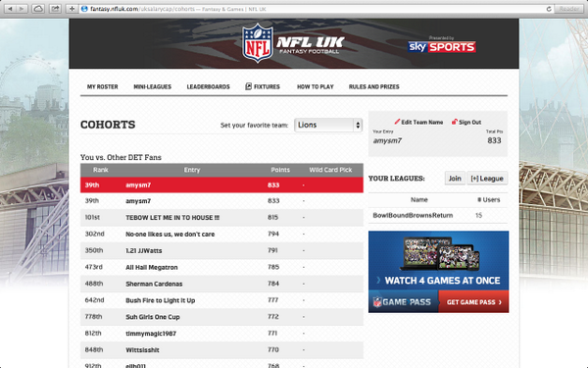Open the Rules and Prizes tab
The width and height of the screenshot is (588, 368).
(374, 86)
